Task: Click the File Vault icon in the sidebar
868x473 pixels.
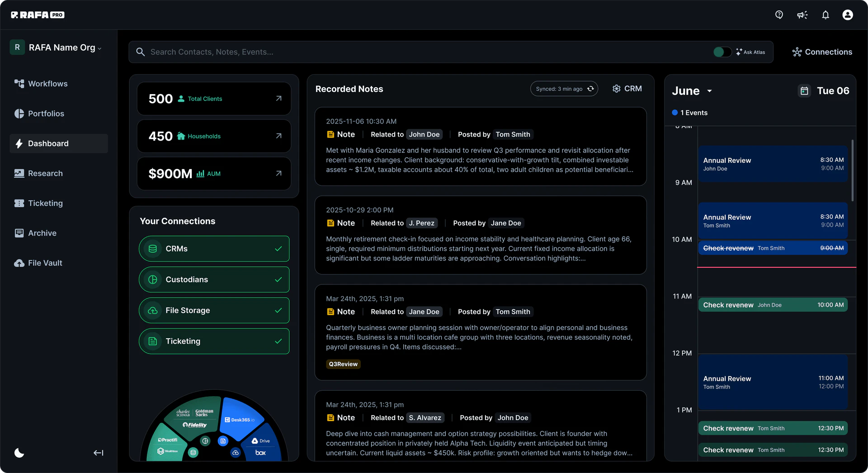Action: tap(19, 263)
